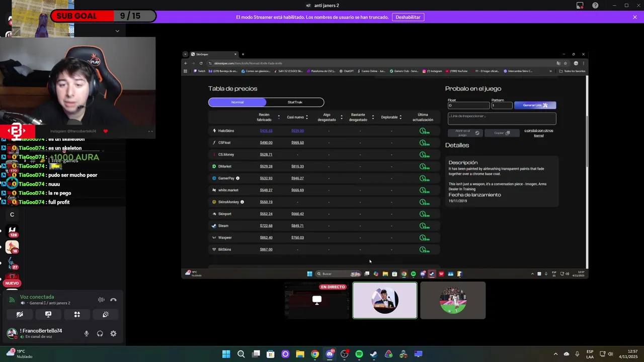Open the Twitch bookmark
Viewport: 644px width, 362px height.
[200, 71]
